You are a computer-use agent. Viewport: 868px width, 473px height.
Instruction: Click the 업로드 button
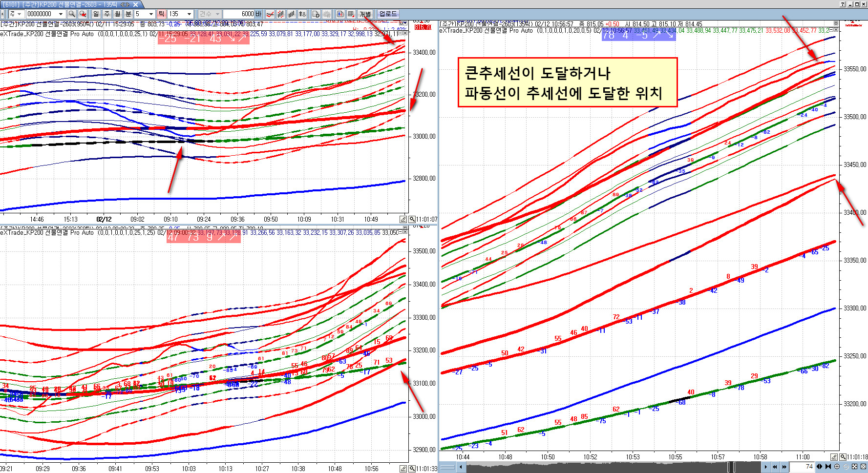(388, 14)
